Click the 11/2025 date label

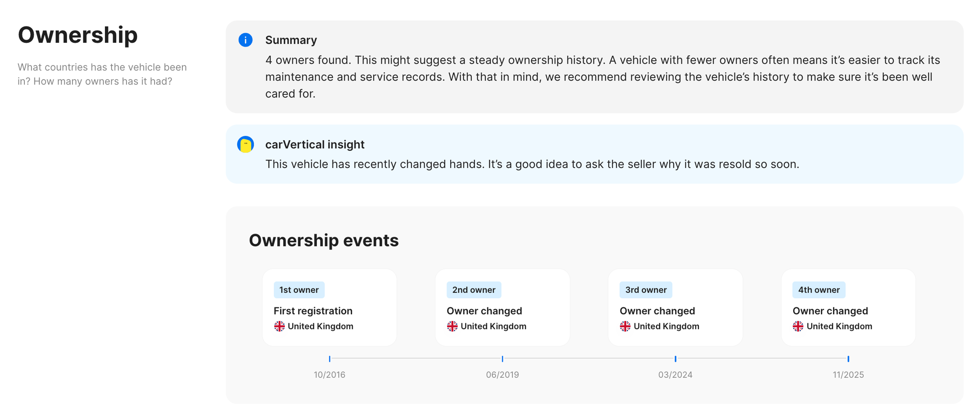point(848,375)
